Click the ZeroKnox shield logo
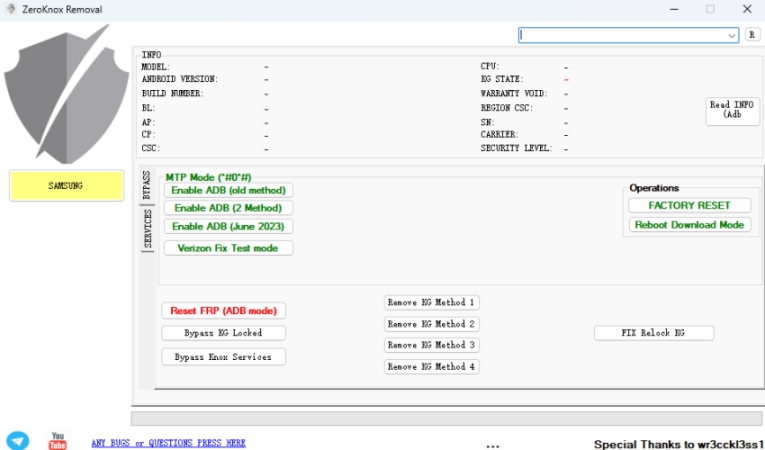The width and height of the screenshot is (765, 450). [x=66, y=94]
